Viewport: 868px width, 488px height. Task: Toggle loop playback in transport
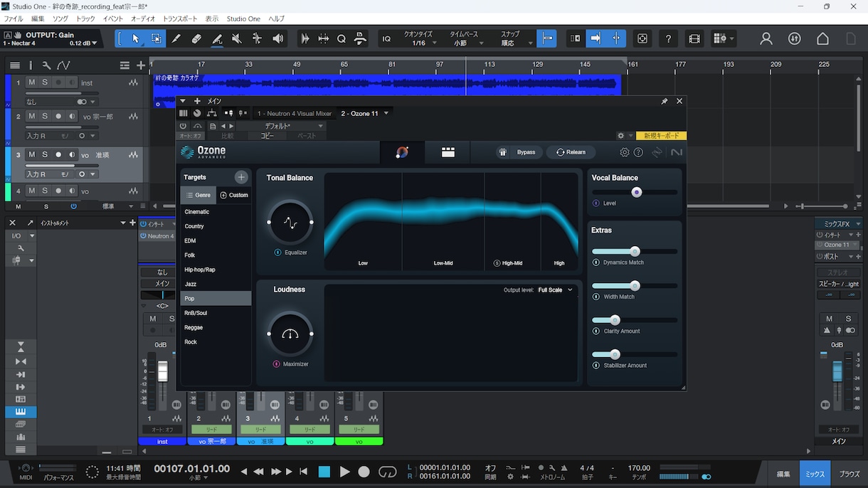(388, 472)
